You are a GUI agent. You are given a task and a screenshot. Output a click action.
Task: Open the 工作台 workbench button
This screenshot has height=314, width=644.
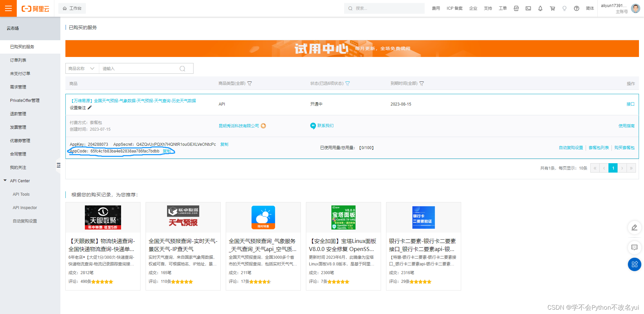[72, 8]
